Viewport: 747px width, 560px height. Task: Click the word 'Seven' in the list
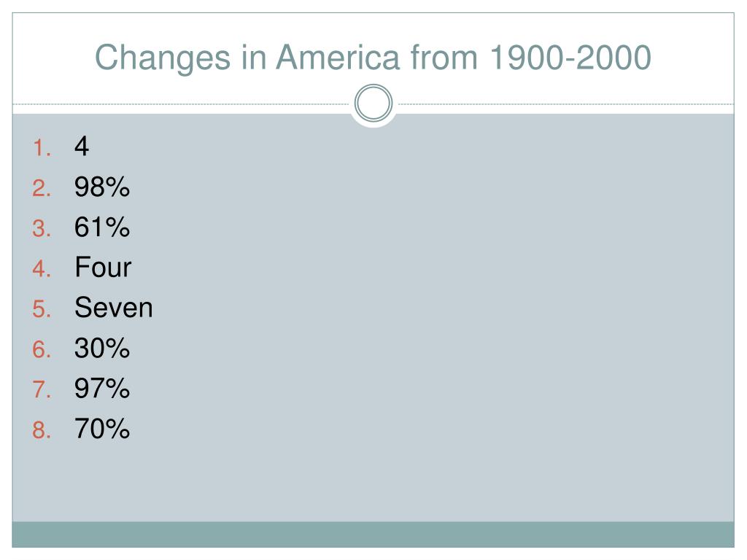click(113, 307)
